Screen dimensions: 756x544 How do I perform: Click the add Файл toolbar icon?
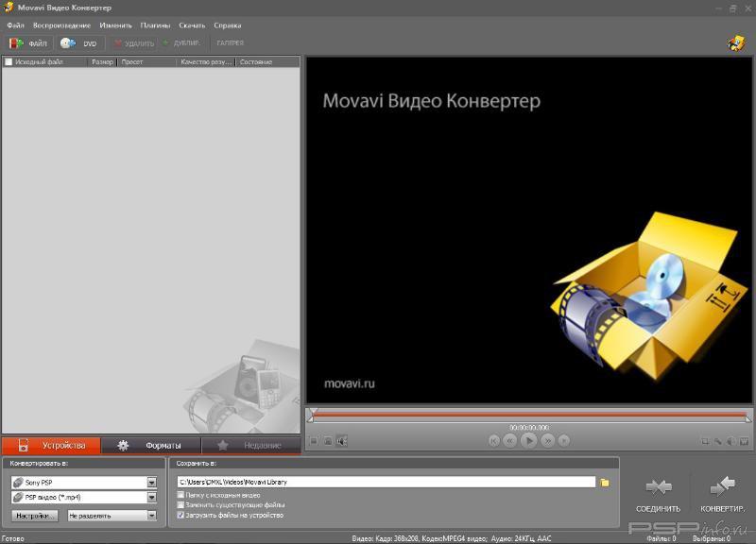coord(16,43)
